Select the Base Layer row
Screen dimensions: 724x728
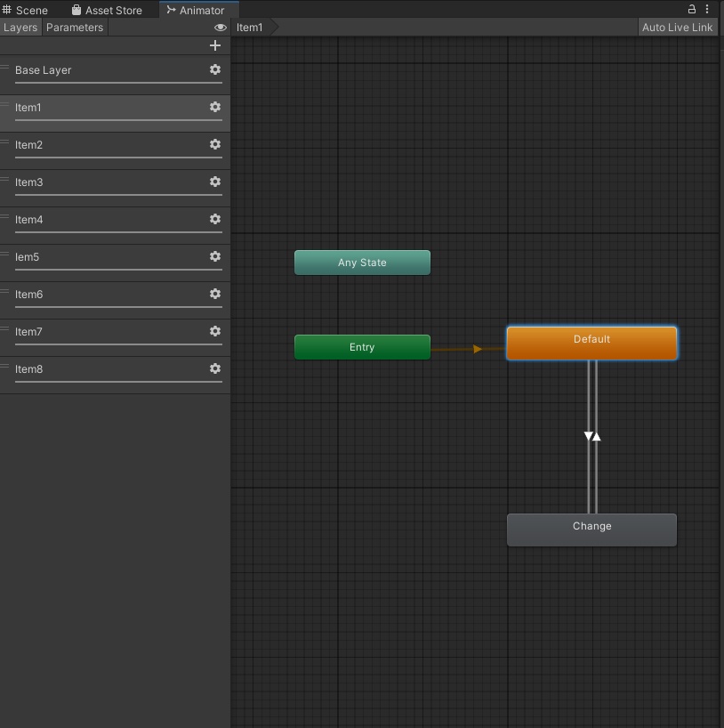click(115, 76)
